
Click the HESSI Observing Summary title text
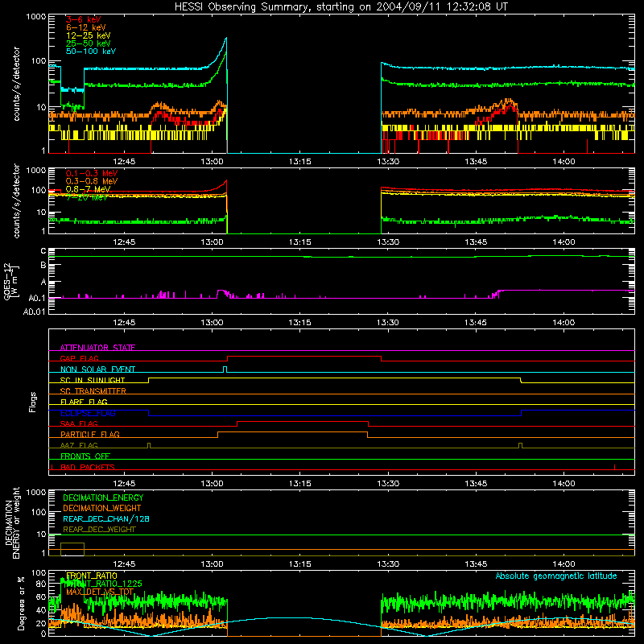pos(341,6)
